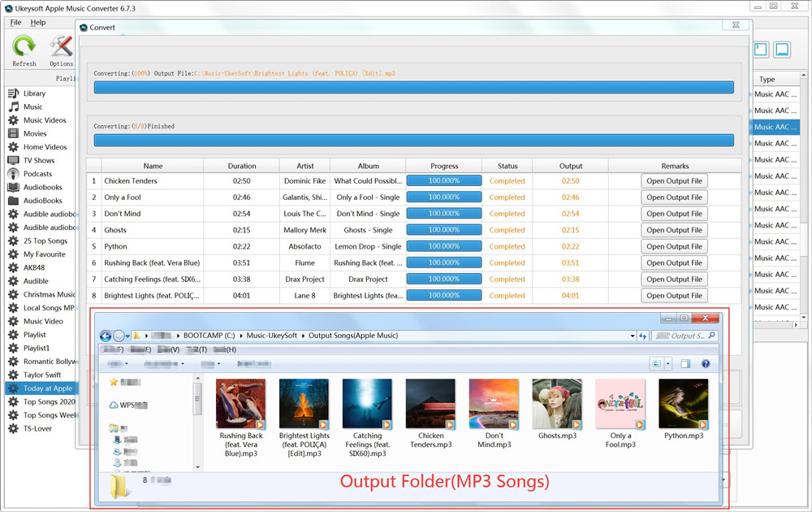Expand recent pages dropdown next to forward arrow
The width and height of the screenshot is (812, 512).
[127, 336]
